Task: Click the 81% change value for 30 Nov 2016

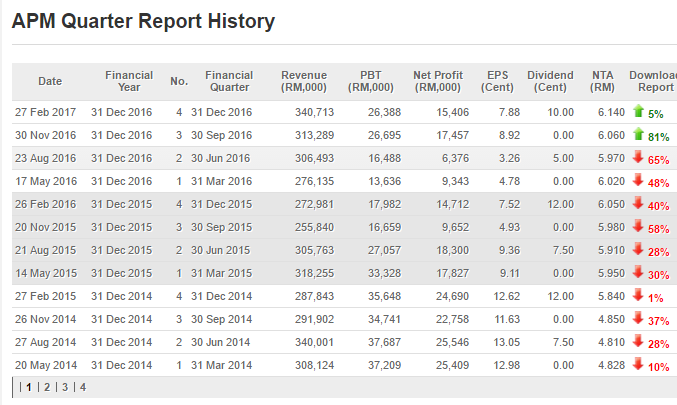Action: coord(657,137)
